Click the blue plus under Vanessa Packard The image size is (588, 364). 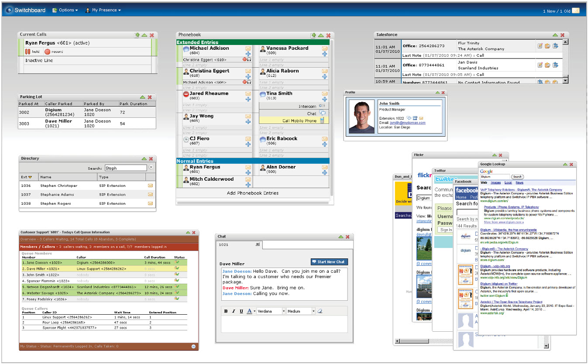pos(324,54)
